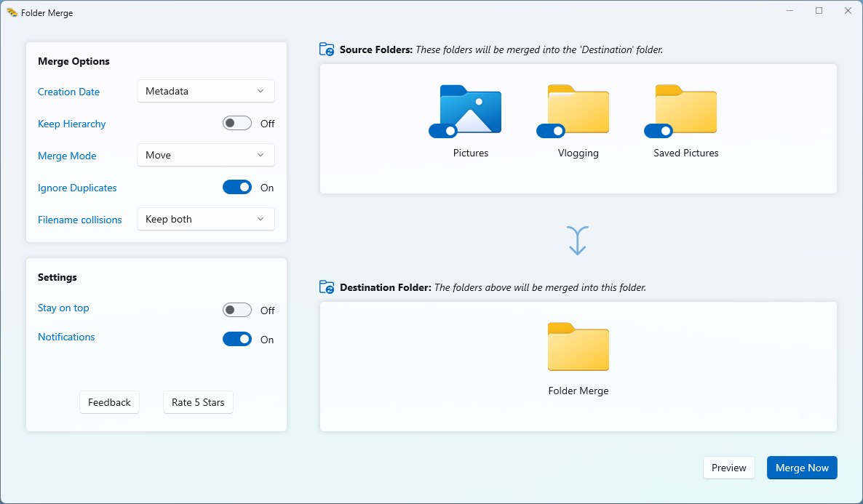Click the Destination Folder header icon
Screen dimensions: 863x504
pyautogui.click(x=326, y=287)
